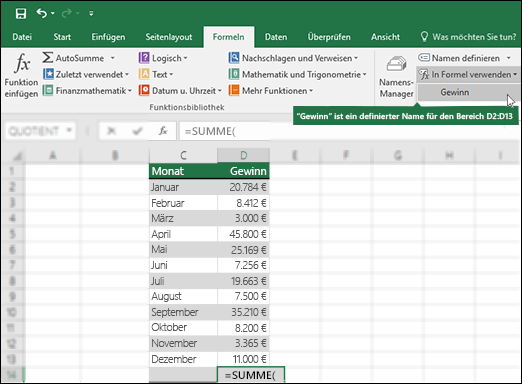
Task: Open the Einfügen tab
Action: click(x=108, y=37)
